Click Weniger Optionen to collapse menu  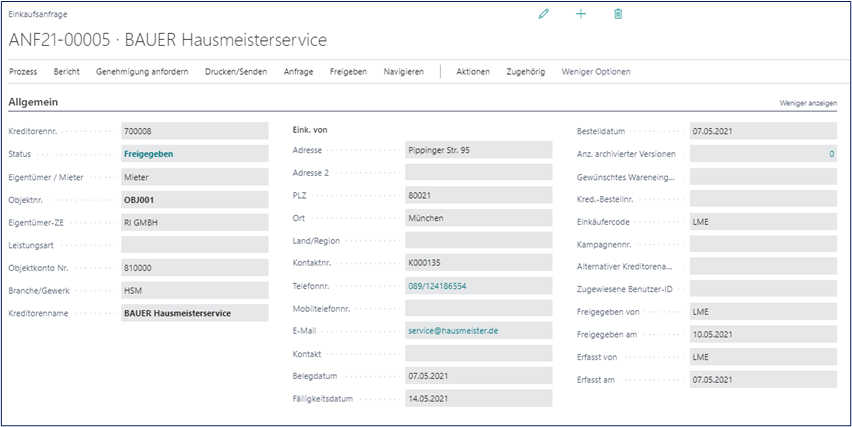[596, 72]
